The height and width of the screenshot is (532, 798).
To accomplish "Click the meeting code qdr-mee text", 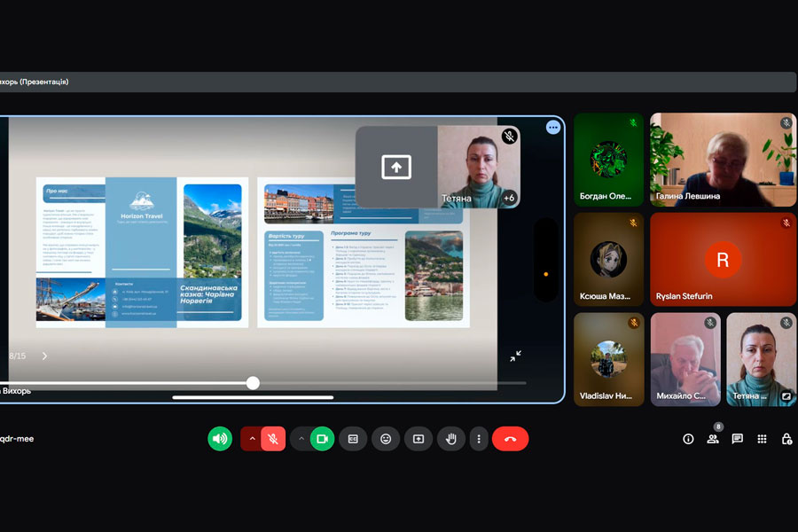I will tap(17, 439).
